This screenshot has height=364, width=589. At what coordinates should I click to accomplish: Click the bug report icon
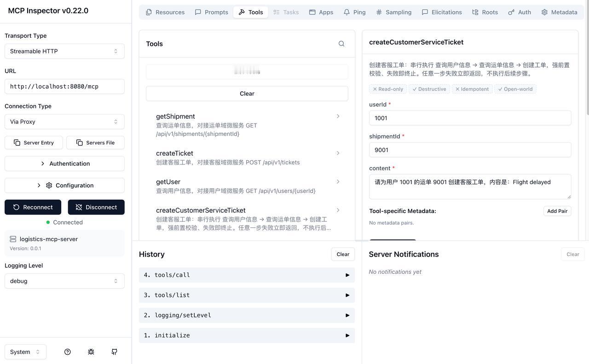pos(91,352)
